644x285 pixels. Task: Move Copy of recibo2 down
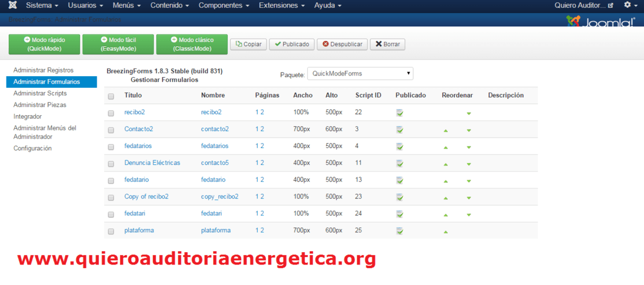coord(468,198)
